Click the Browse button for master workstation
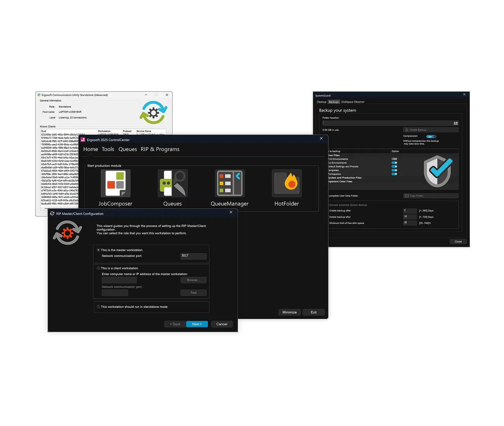 pos(193,280)
